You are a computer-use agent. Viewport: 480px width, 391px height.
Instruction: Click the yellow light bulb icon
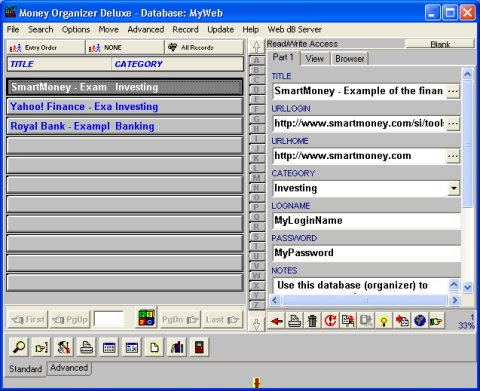coord(384,321)
